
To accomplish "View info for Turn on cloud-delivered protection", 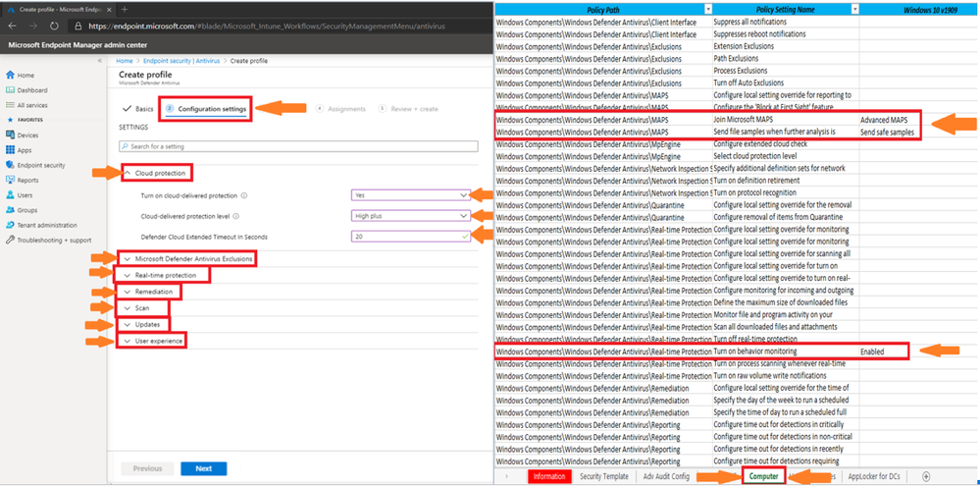I will [244, 195].
